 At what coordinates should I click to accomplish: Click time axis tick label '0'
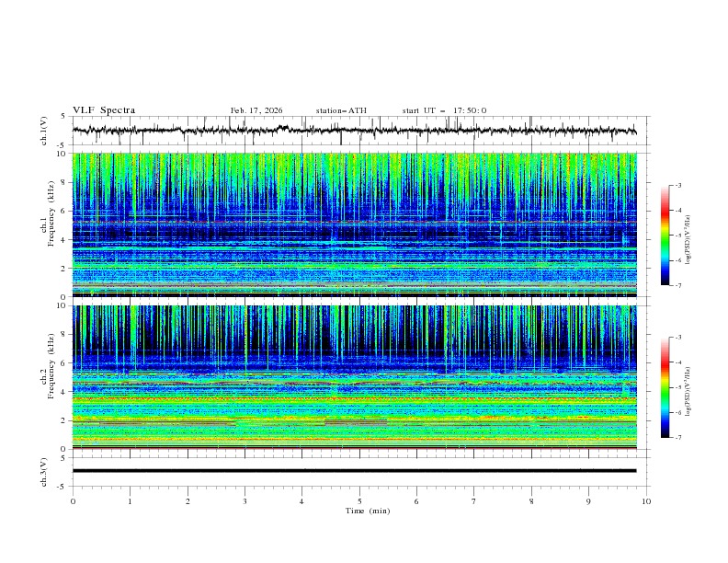click(73, 501)
